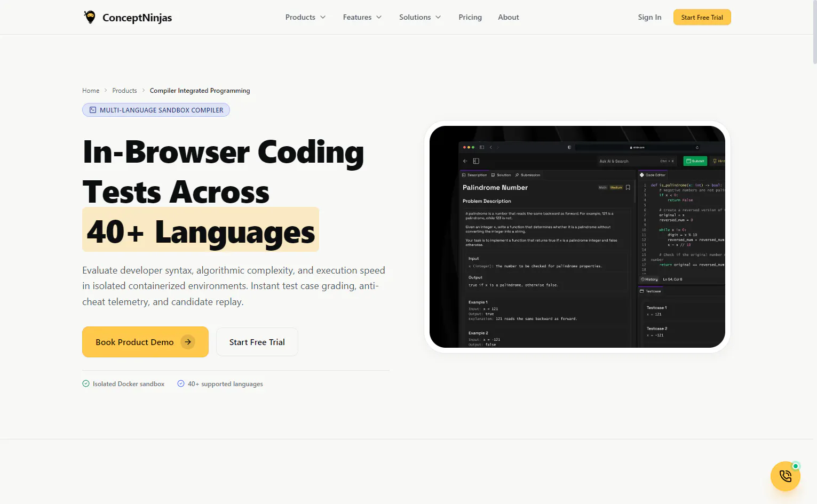The height and width of the screenshot is (504, 817).
Task: Expand the Solutions dropdown menu
Action: pyautogui.click(x=420, y=17)
